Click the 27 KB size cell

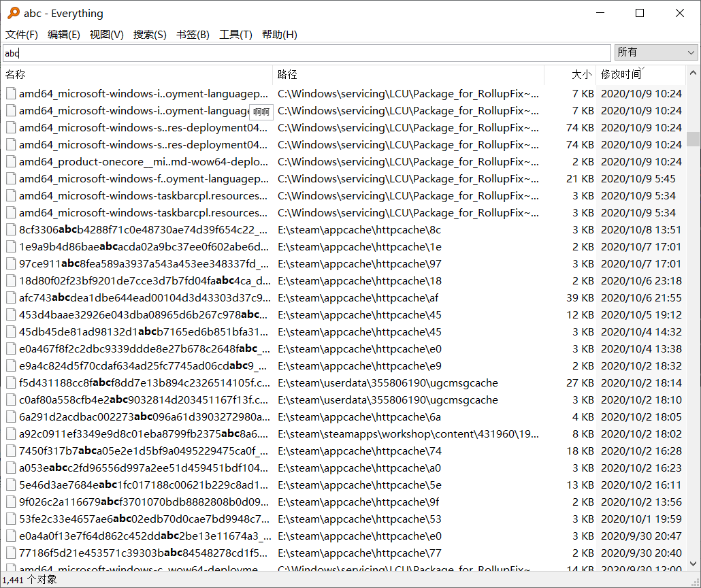click(x=580, y=382)
